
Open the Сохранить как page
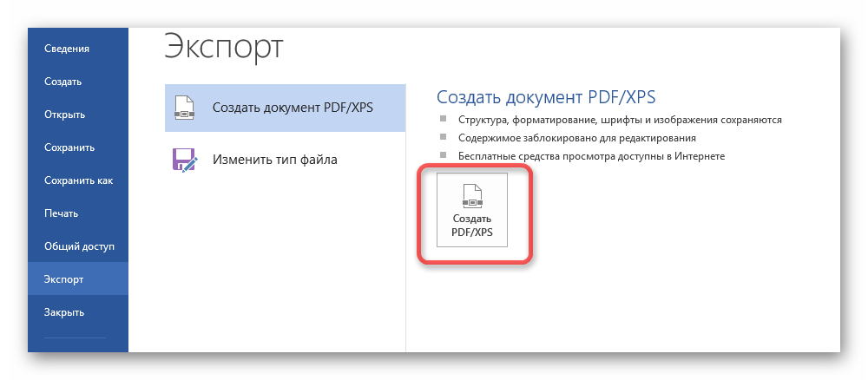click(78, 180)
